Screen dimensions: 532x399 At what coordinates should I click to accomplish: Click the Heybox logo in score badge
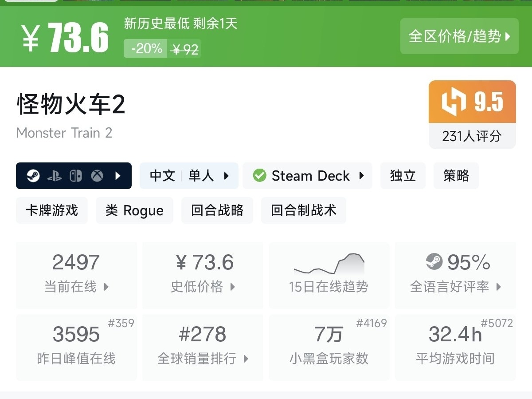tap(454, 102)
